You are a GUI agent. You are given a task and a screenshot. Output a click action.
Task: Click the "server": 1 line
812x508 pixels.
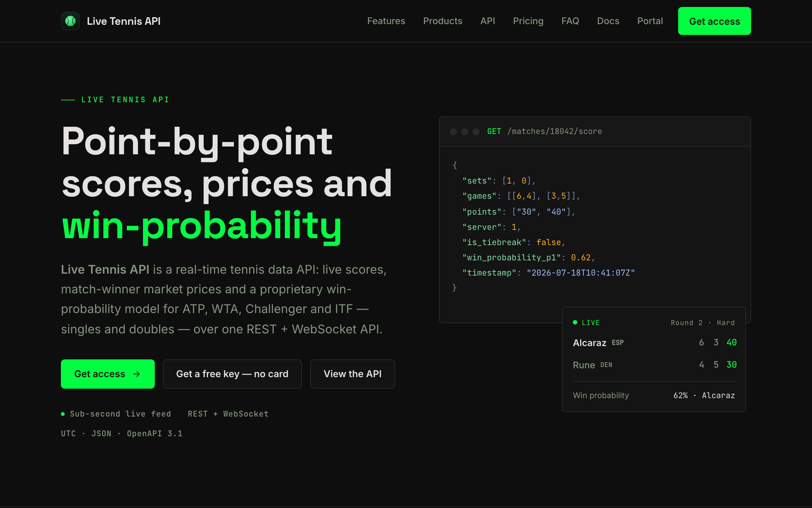(x=492, y=227)
